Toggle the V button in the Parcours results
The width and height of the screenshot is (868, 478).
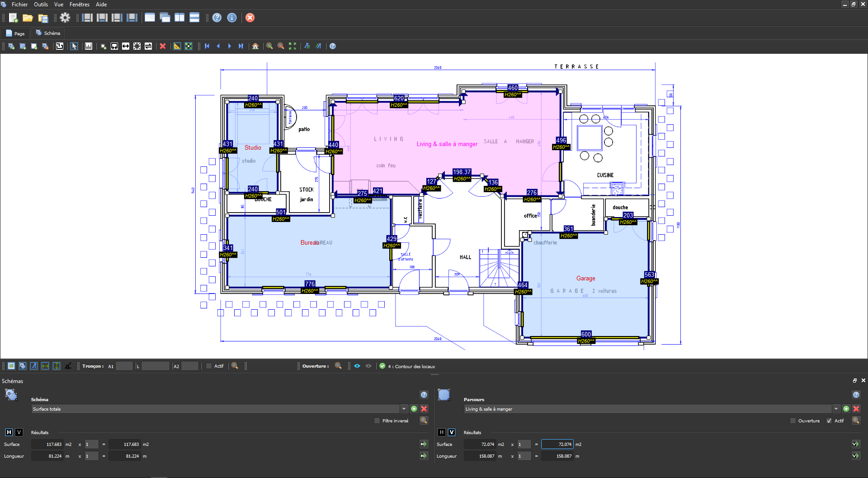tap(452, 432)
